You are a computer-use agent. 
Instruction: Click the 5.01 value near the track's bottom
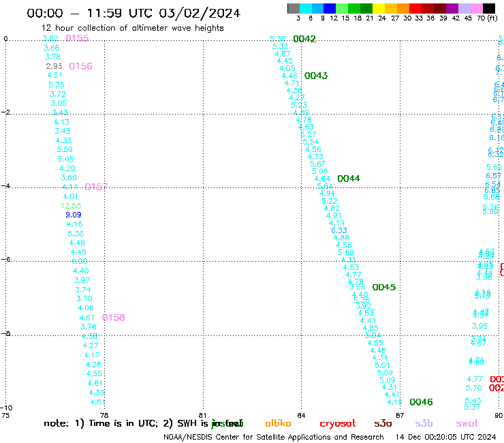(382, 365)
